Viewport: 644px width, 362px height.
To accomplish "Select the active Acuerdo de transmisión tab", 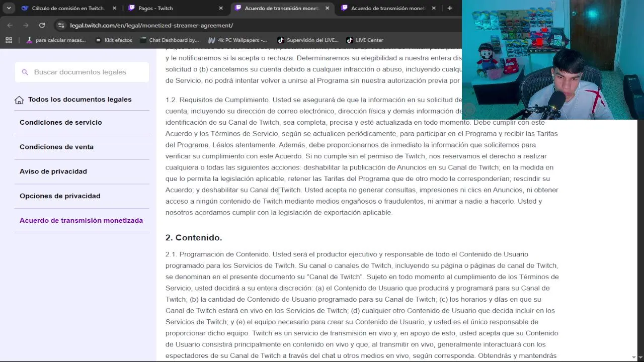I will point(282,8).
